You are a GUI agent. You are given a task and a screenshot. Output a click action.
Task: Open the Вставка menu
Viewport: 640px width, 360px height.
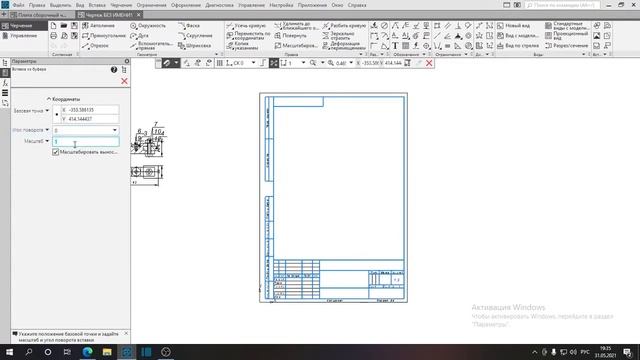coord(97,5)
